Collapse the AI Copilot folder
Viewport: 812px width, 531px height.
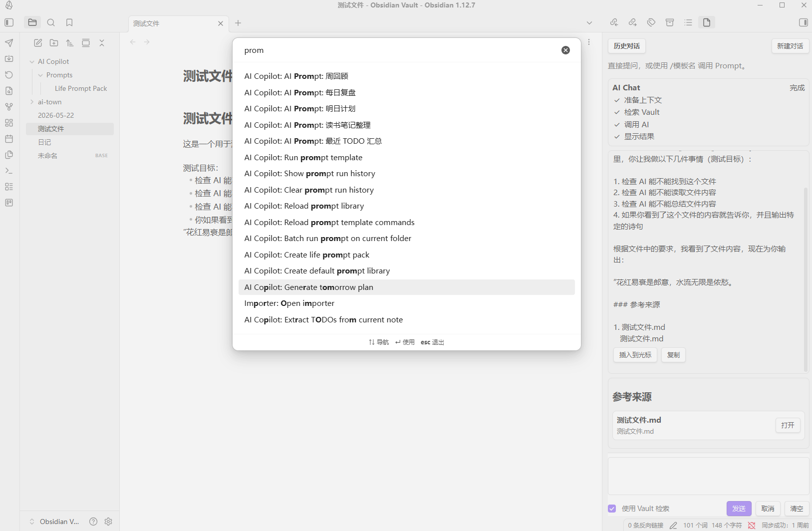32,61
